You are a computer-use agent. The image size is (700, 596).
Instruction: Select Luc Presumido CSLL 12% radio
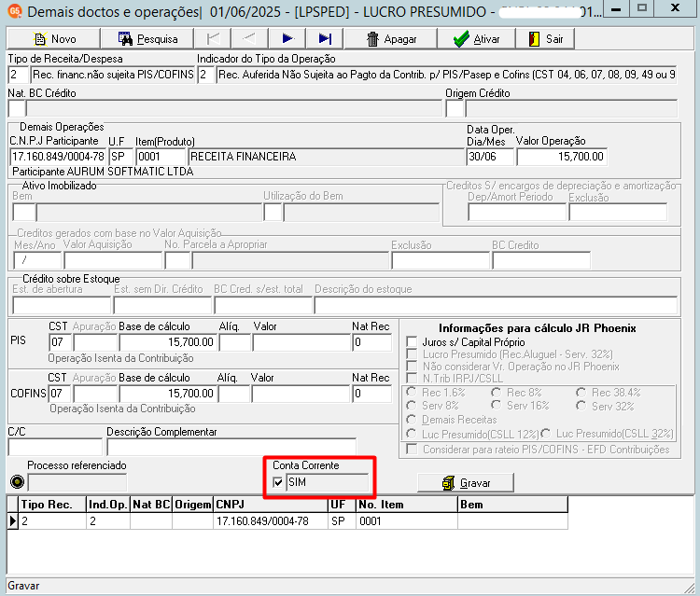pos(412,434)
